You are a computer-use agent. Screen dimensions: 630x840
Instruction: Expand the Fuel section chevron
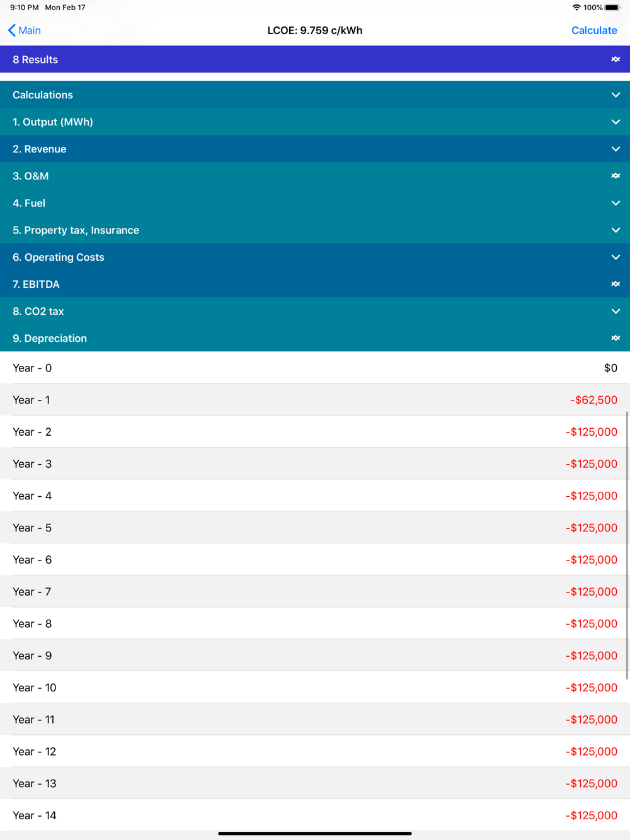pos(616,203)
